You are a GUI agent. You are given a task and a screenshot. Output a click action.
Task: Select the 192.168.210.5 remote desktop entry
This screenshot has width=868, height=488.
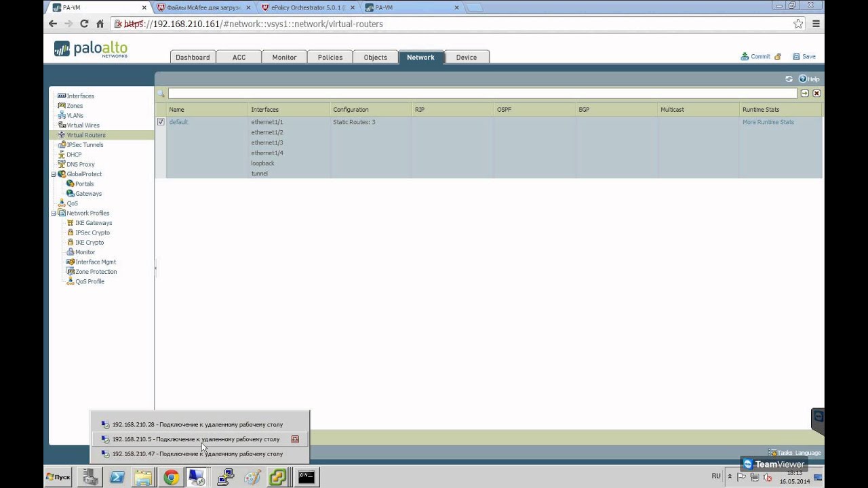click(200, 439)
